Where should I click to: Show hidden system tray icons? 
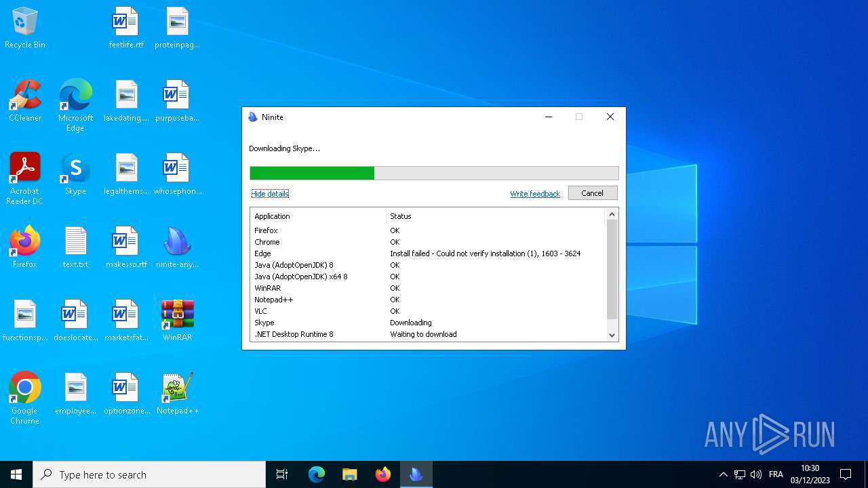tap(723, 474)
